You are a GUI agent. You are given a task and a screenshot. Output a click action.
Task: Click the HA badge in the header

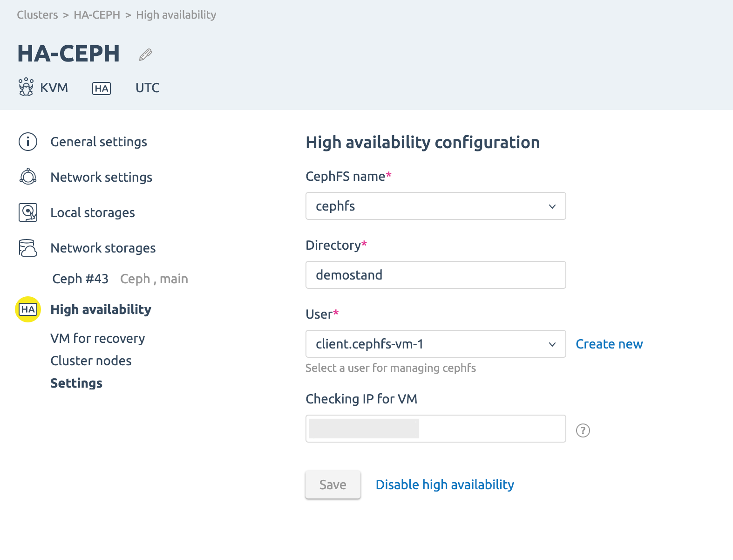(102, 89)
